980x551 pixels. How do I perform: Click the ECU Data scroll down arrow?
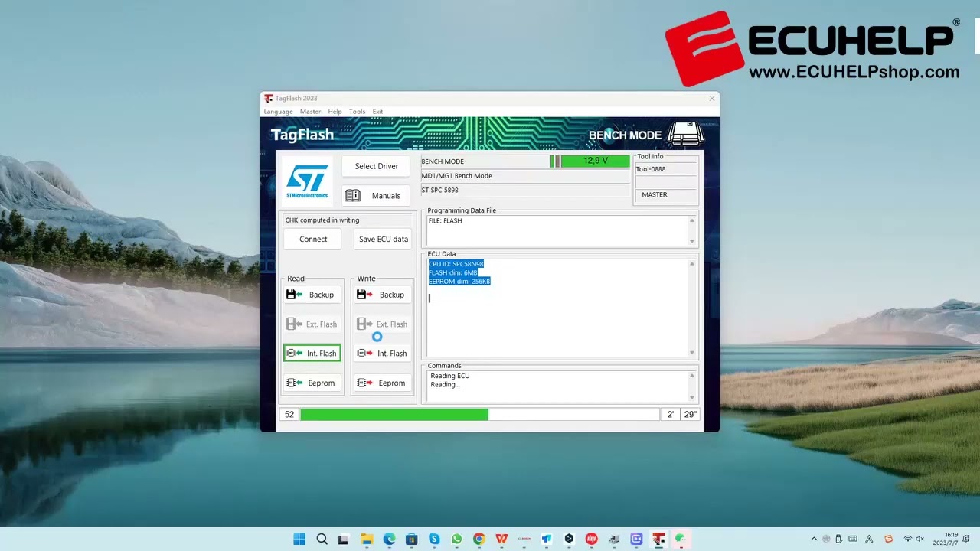coord(692,353)
